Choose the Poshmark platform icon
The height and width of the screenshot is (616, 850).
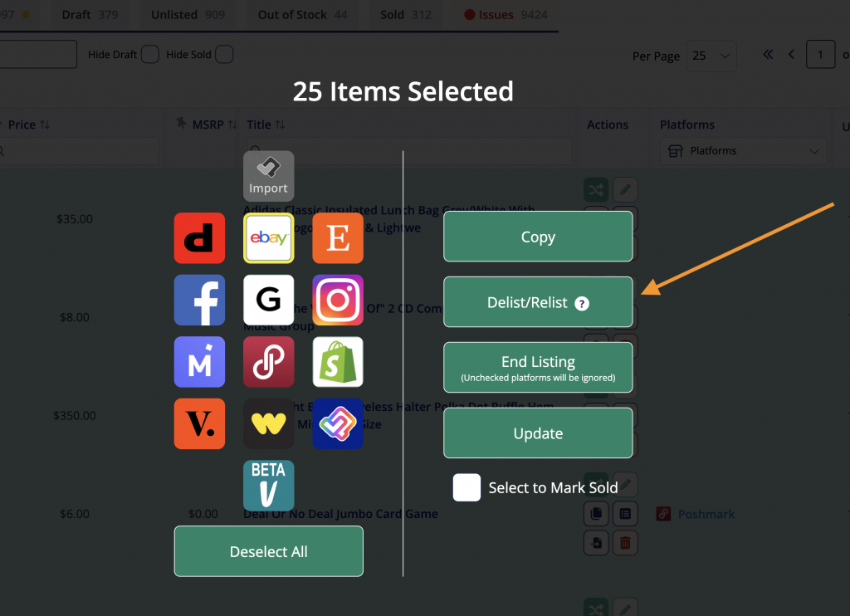coord(268,362)
